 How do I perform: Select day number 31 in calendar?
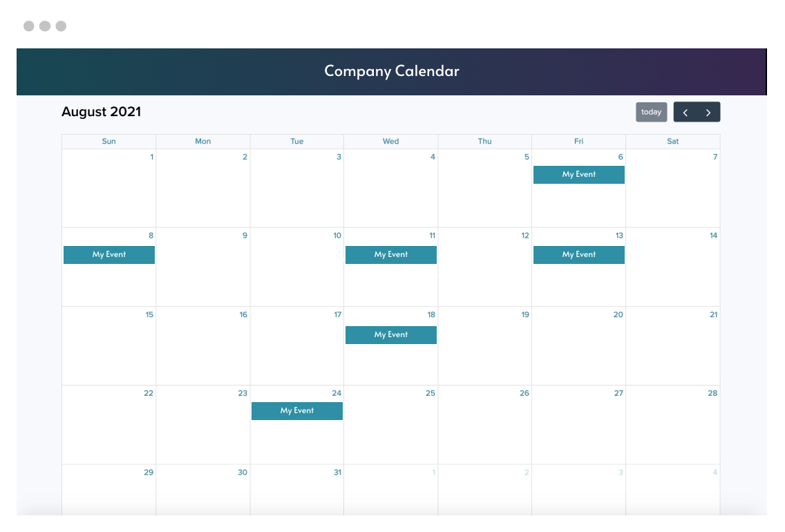pos(337,473)
